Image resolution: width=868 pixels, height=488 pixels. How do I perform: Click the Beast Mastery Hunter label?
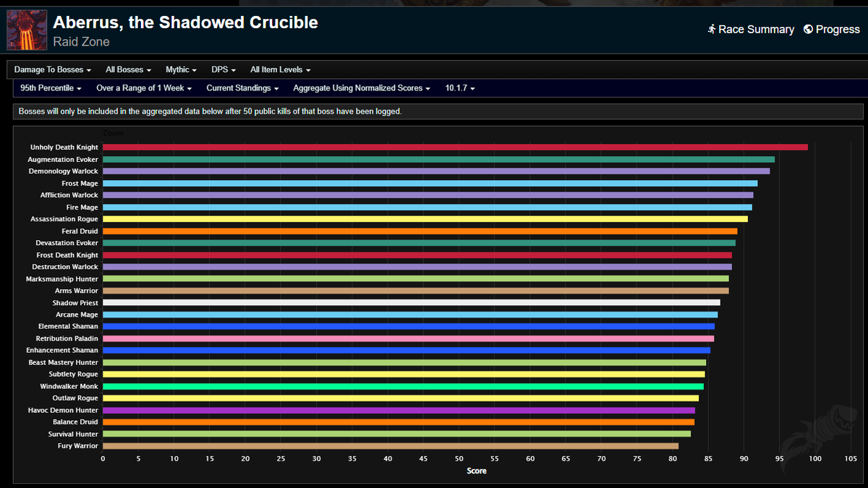(64, 362)
